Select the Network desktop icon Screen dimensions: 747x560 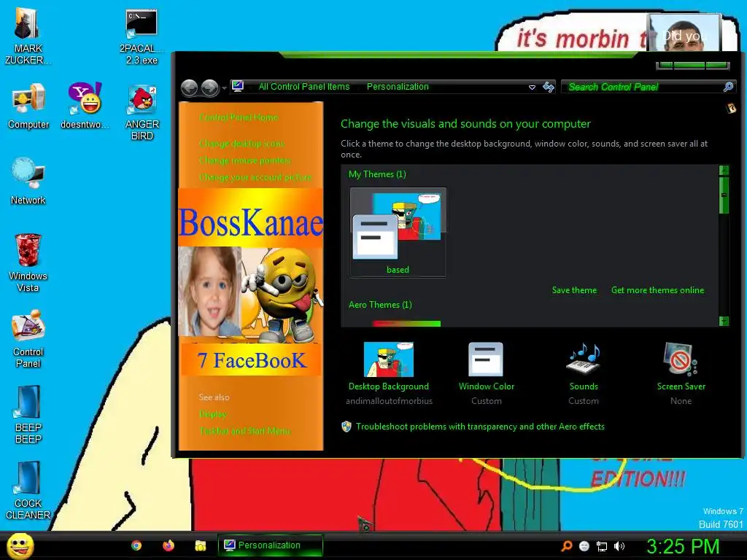(x=28, y=181)
